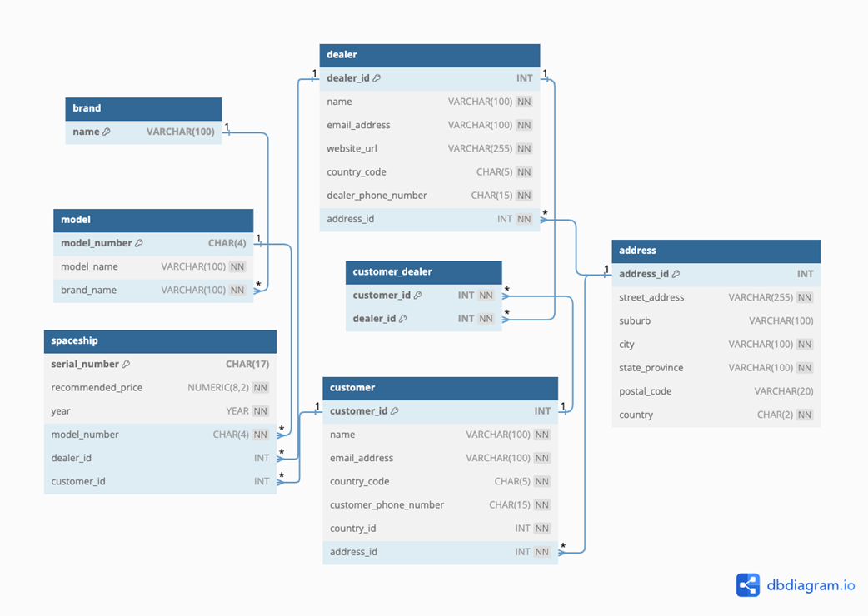
Task: Click the asterisk marker beside spaceship model_number
Action: [x=281, y=430]
